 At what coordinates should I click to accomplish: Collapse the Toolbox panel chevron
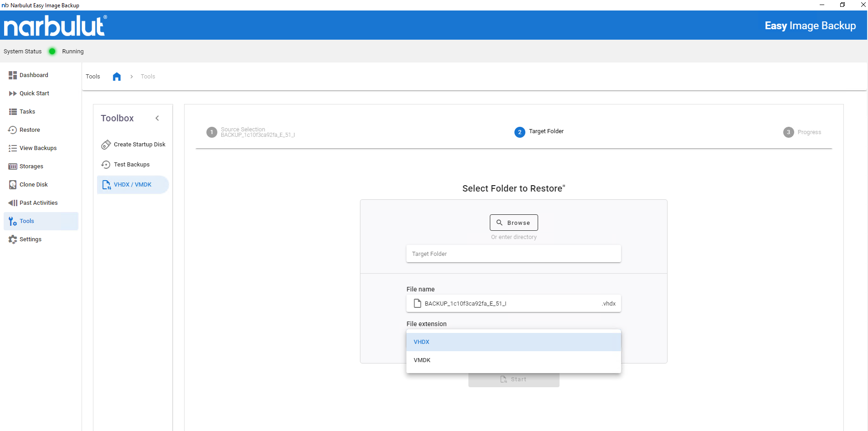tap(157, 119)
